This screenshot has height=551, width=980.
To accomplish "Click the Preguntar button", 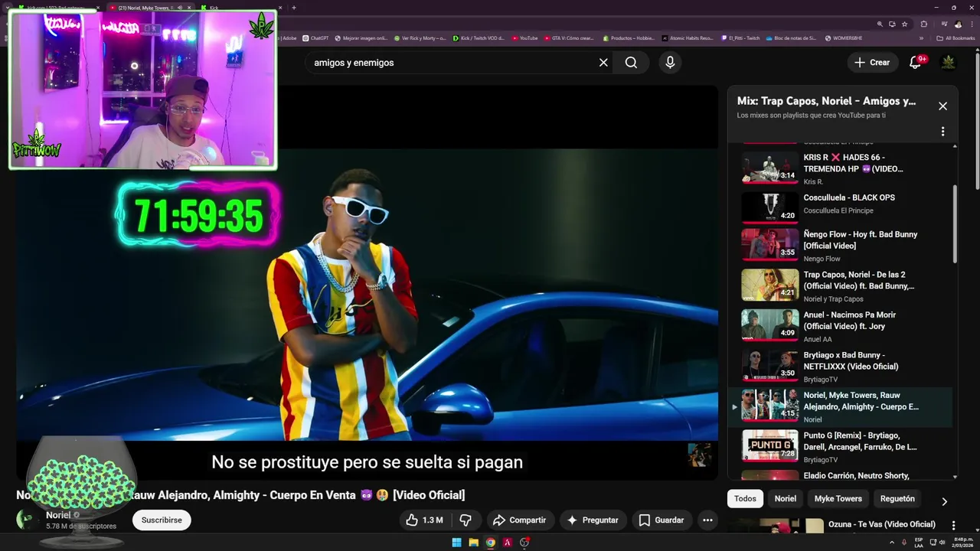I will (x=592, y=520).
